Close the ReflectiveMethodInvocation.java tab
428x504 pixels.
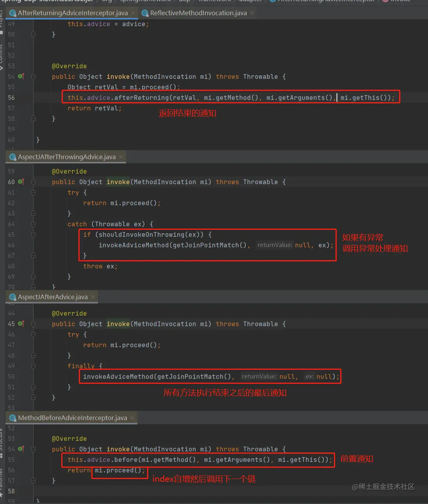(252, 13)
